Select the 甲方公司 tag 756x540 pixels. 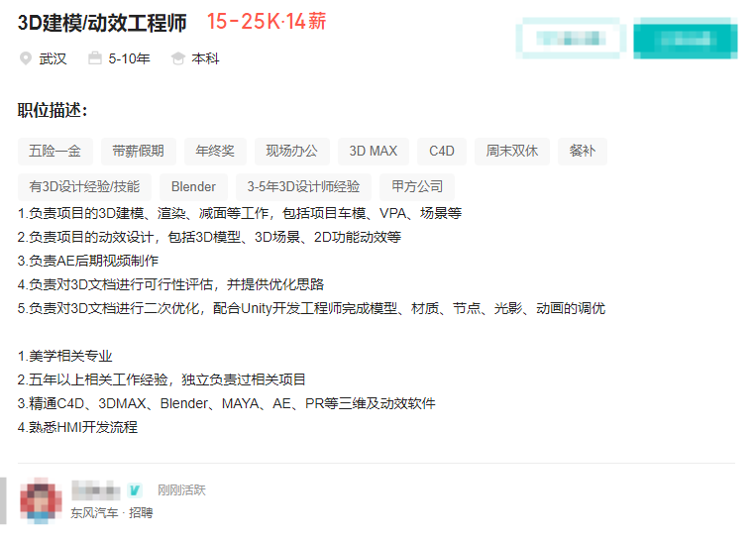[417, 186]
